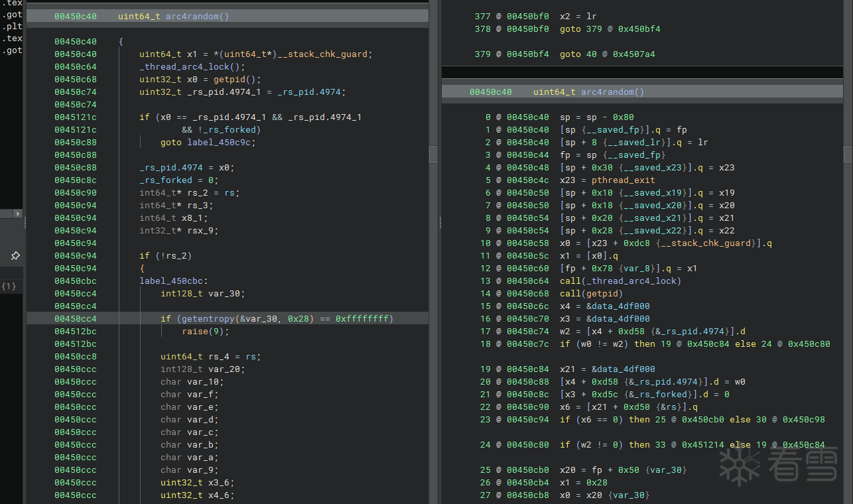Click the 'char var_9;' declaration
This screenshot has width=853, height=504.
(x=190, y=470)
